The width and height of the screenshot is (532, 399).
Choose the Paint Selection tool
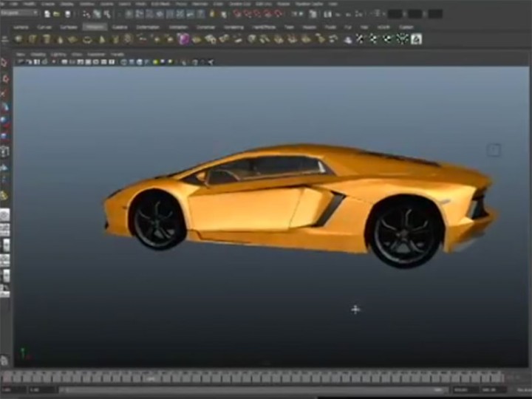[4, 93]
